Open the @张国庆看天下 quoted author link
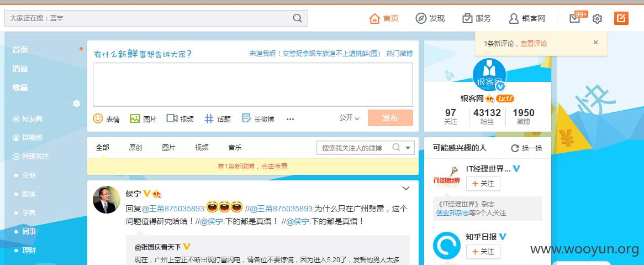 158,247
